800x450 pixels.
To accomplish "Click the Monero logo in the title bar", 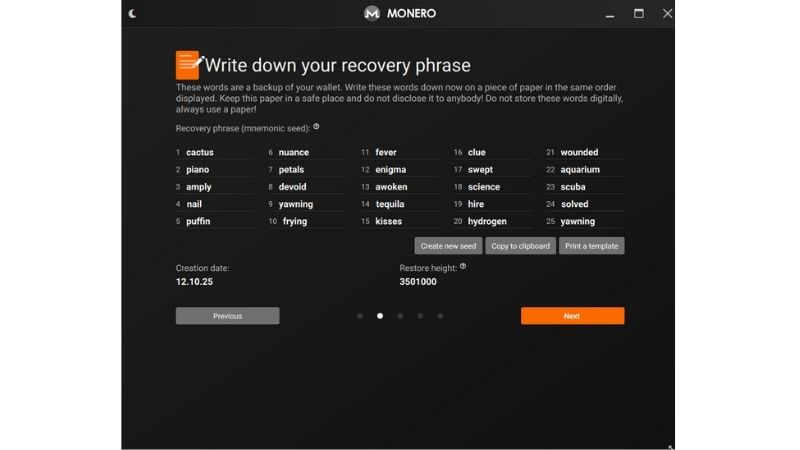I will pos(372,13).
